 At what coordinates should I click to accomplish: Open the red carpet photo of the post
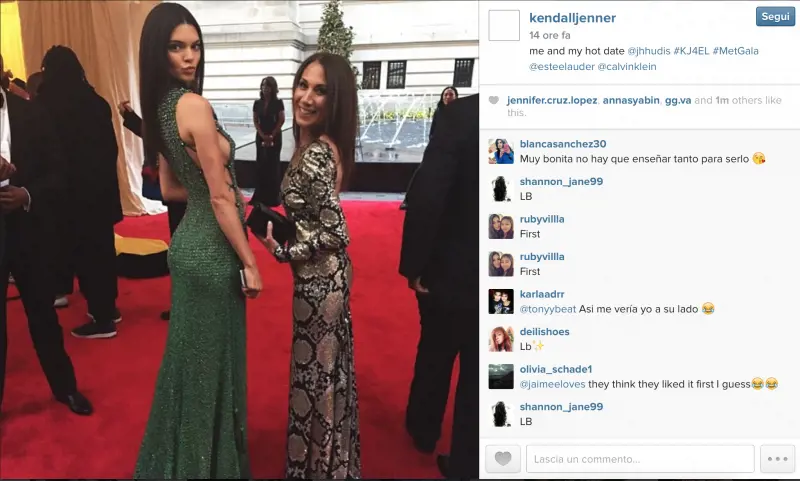coord(239,240)
